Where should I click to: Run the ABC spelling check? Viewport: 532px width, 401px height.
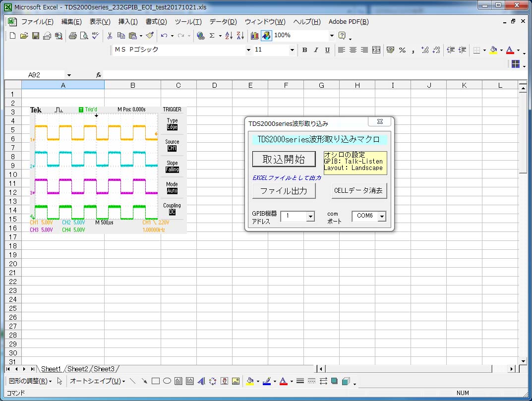point(96,36)
